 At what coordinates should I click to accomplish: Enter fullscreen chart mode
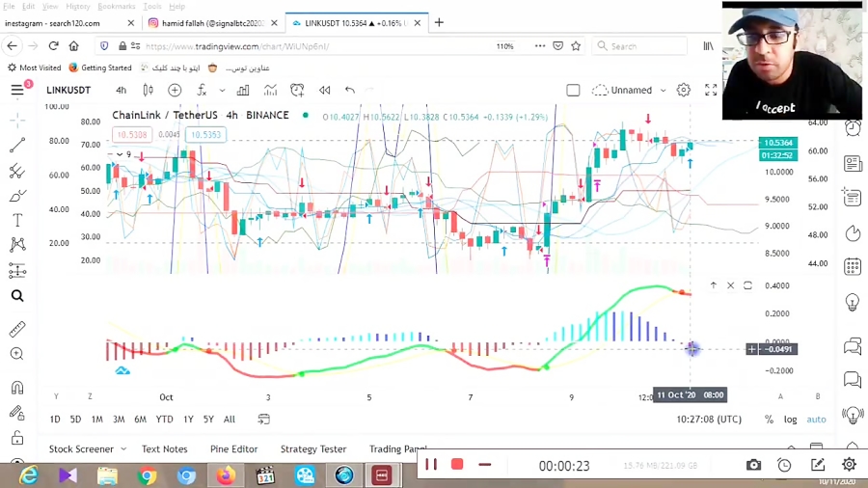coord(711,90)
